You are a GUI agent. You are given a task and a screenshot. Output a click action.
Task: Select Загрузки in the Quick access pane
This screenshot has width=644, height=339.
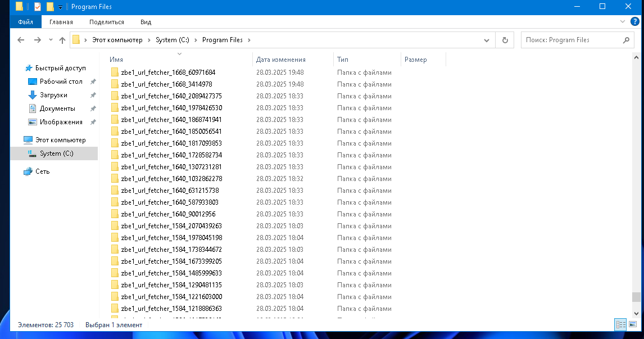tap(53, 95)
